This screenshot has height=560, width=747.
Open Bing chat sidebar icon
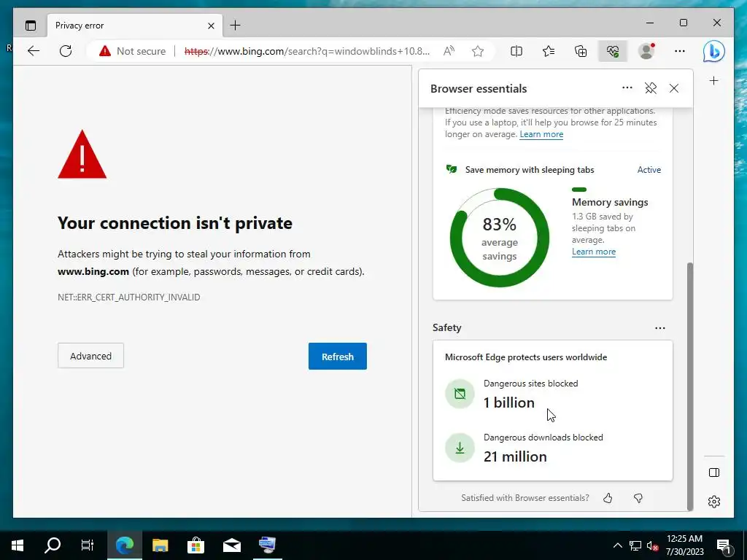click(x=713, y=52)
